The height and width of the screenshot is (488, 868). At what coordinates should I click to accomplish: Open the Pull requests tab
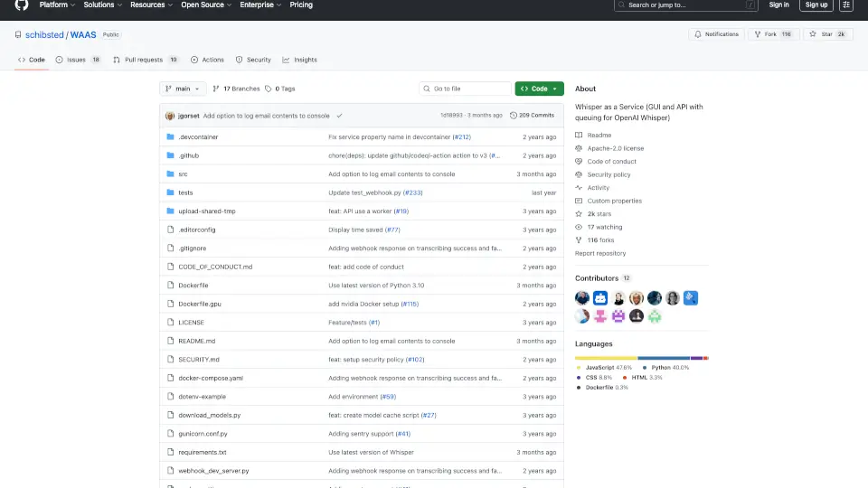tap(146, 60)
